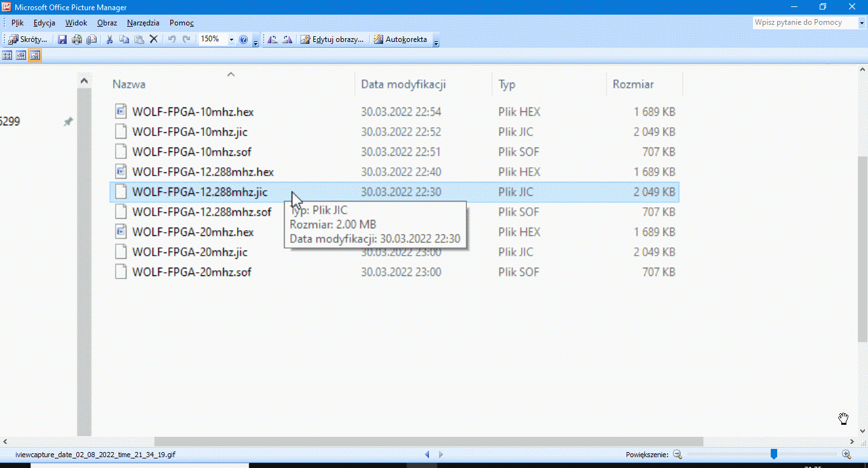Click the Cut (scissors) icon
This screenshot has width=868, height=468.
109,39
